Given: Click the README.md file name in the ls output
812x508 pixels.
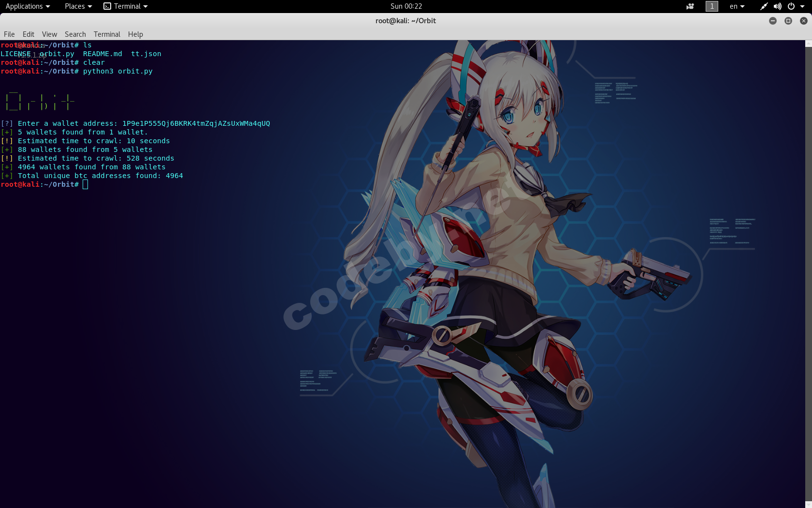Looking at the screenshot, I should pyautogui.click(x=102, y=54).
